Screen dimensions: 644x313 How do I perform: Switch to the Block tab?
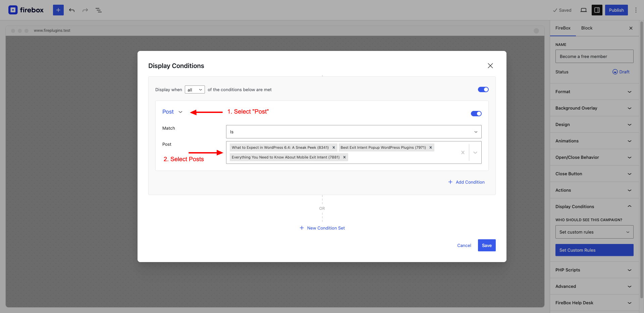point(587,28)
